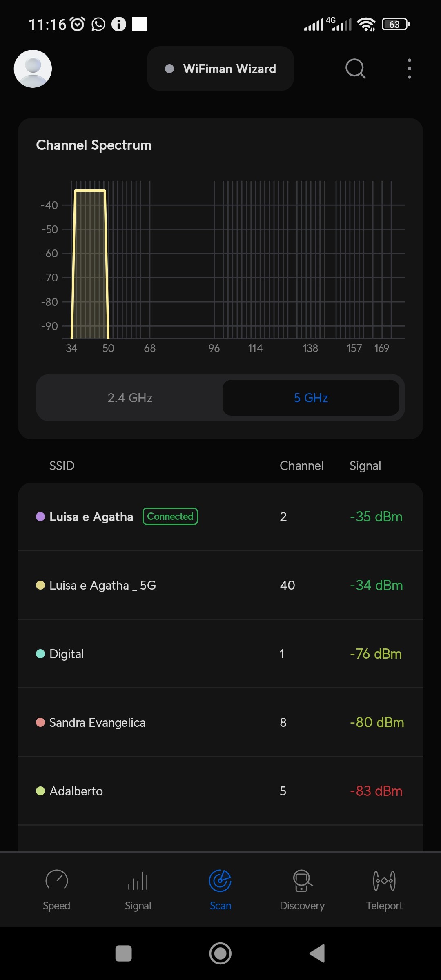Open the Signal bars tab icon
Screen dimensions: 441x980
coord(138,880)
